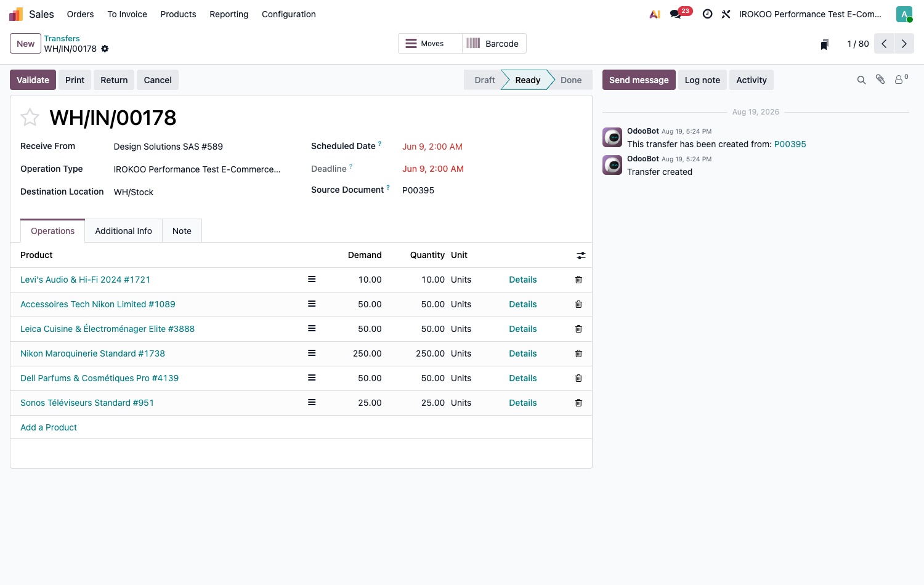Open company switcher IROKOO Performance Test E-Com...
Screen dimensions: 924x585
point(810,14)
